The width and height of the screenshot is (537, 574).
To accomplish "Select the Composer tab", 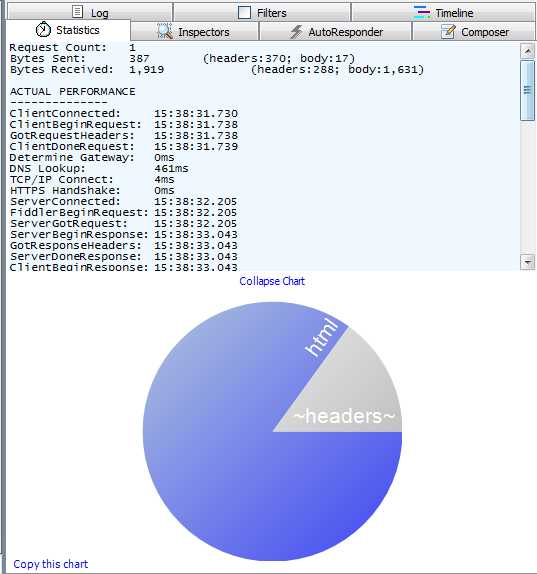I will tap(474, 32).
